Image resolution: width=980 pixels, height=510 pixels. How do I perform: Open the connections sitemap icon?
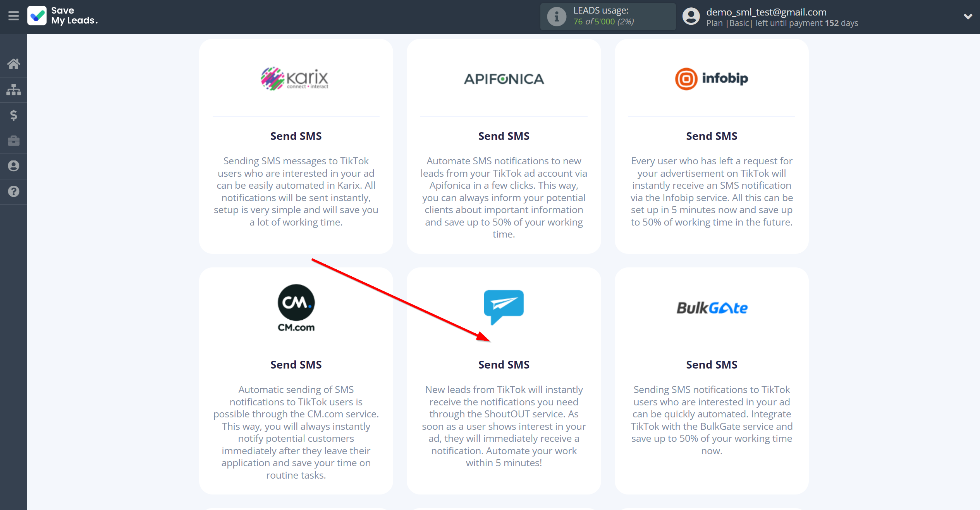14,90
